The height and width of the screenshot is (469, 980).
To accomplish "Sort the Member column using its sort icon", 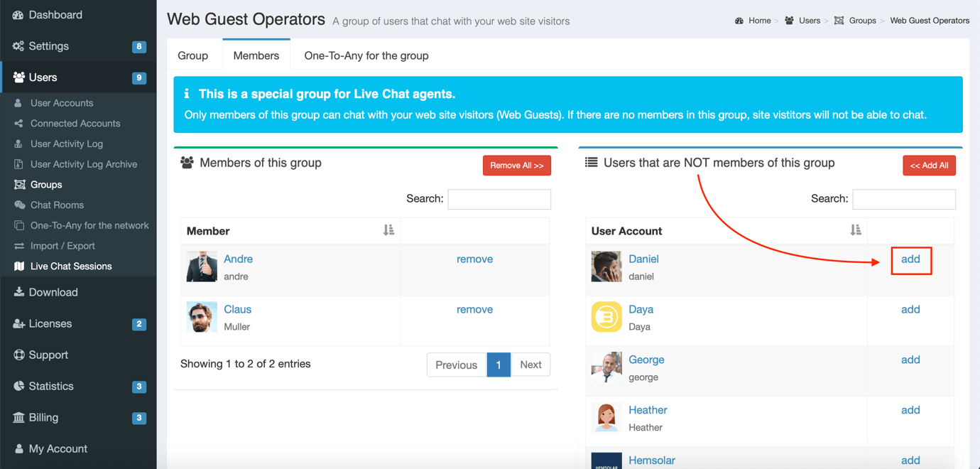I will [x=388, y=230].
